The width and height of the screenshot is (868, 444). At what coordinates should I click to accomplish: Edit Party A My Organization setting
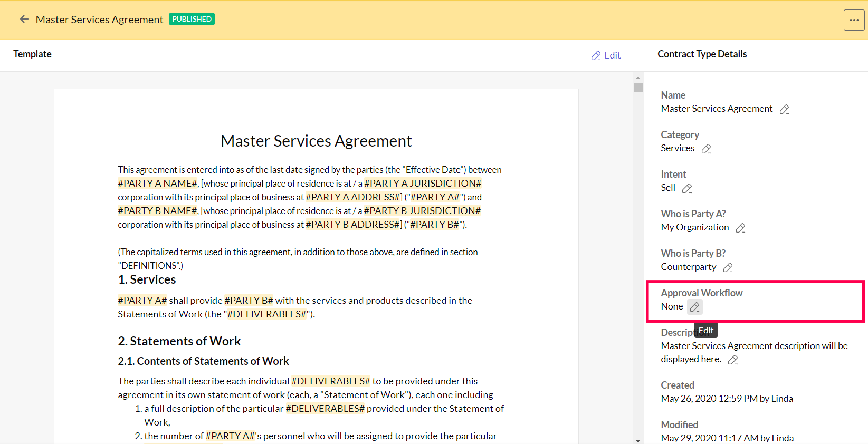pos(741,228)
